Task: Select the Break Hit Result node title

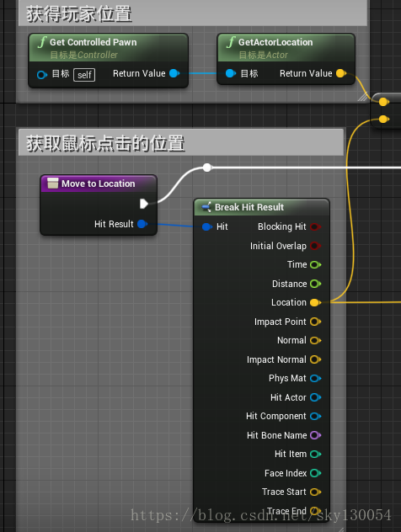Action: coord(249,207)
